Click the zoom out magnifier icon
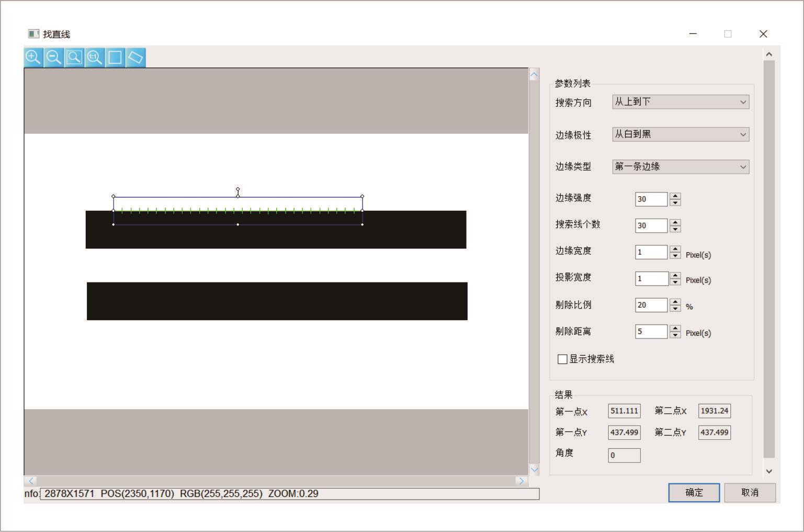This screenshot has height=532, width=804. (54, 57)
